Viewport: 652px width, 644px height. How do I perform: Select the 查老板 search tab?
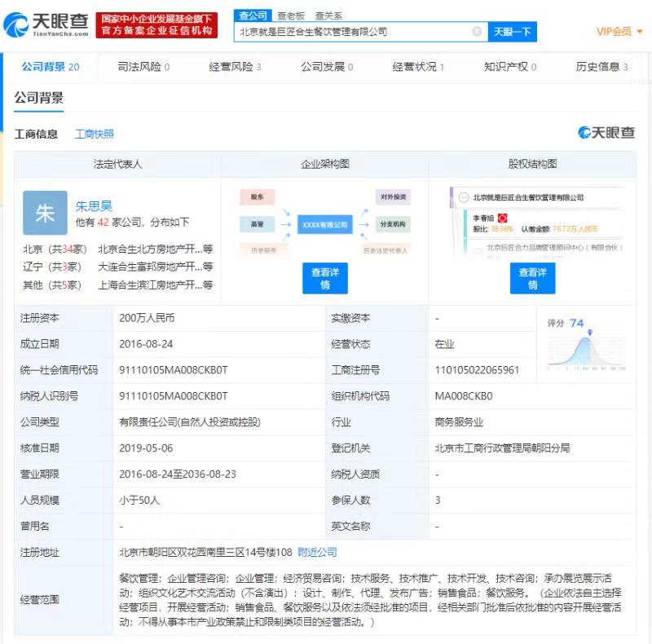pos(291,15)
